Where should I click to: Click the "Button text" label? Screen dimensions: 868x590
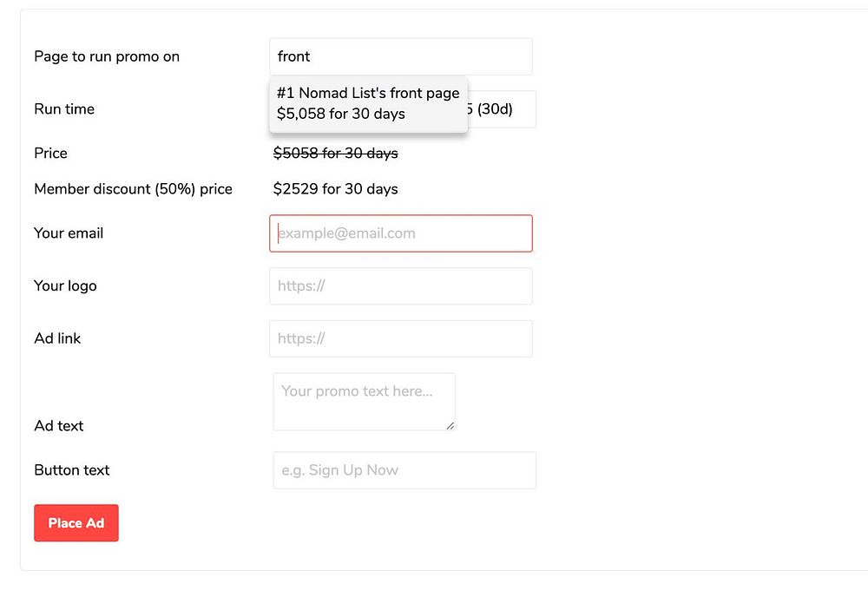click(72, 470)
